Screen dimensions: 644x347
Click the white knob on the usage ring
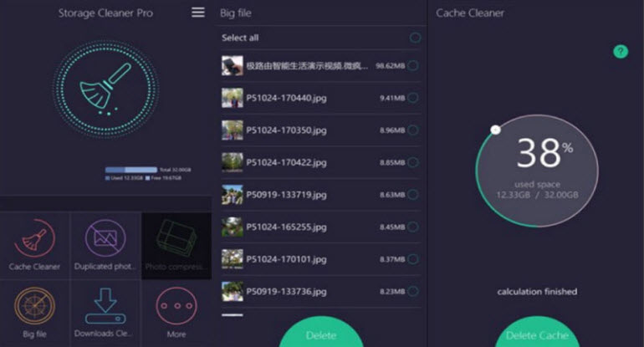tap(495, 130)
